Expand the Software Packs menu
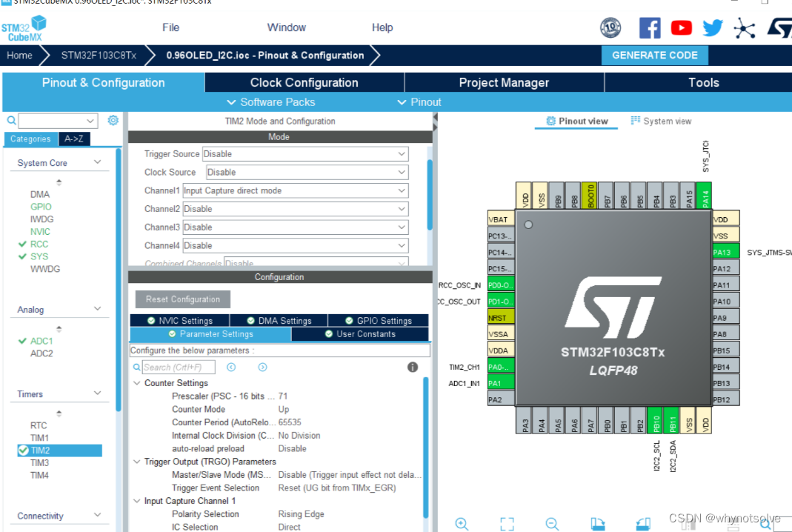This screenshot has width=792, height=532. pos(271,102)
